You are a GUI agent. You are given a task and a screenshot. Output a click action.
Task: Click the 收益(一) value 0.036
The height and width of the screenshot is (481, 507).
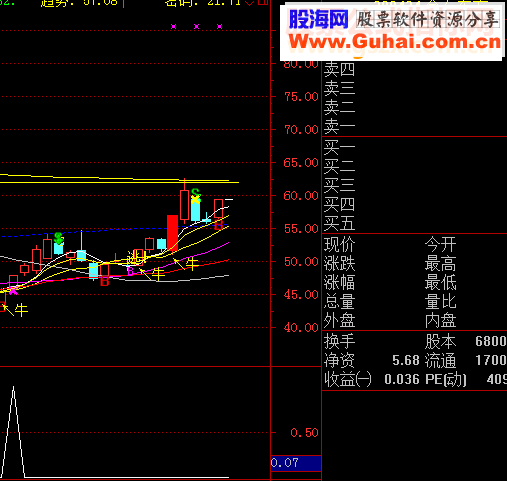(x=402, y=379)
